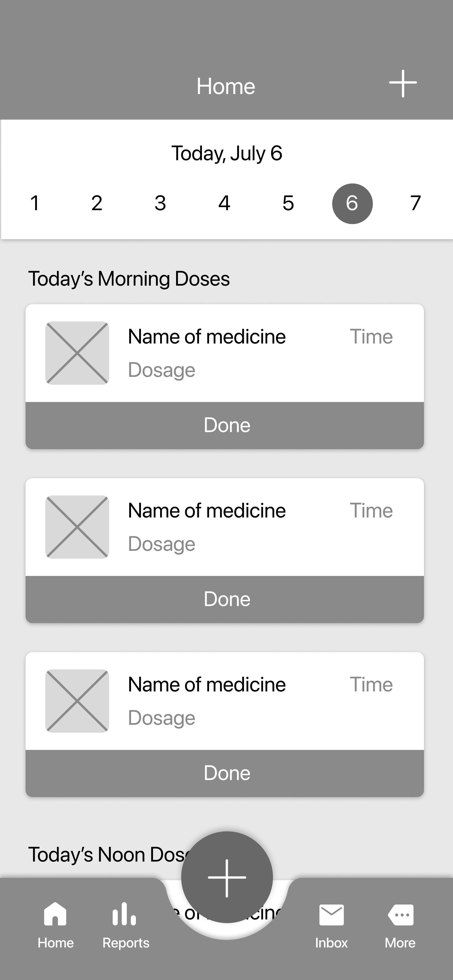Select day 7 in the date strip

coord(415,203)
